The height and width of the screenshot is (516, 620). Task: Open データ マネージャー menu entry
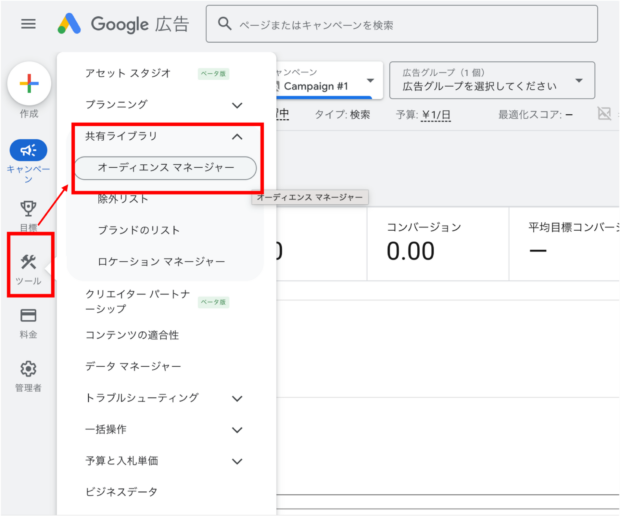tap(133, 367)
